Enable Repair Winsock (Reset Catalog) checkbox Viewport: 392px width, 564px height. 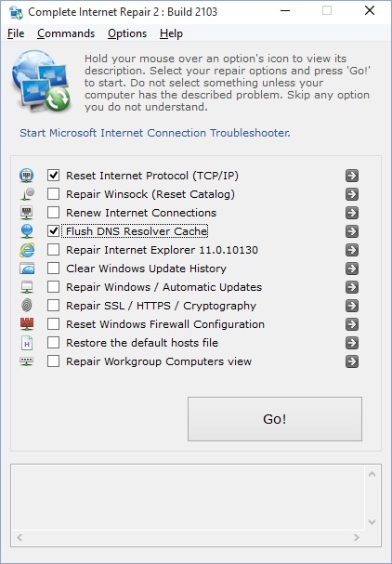tap(54, 194)
